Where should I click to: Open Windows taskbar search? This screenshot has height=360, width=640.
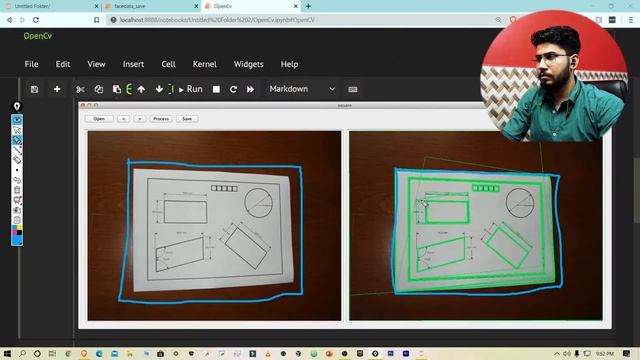(22, 353)
